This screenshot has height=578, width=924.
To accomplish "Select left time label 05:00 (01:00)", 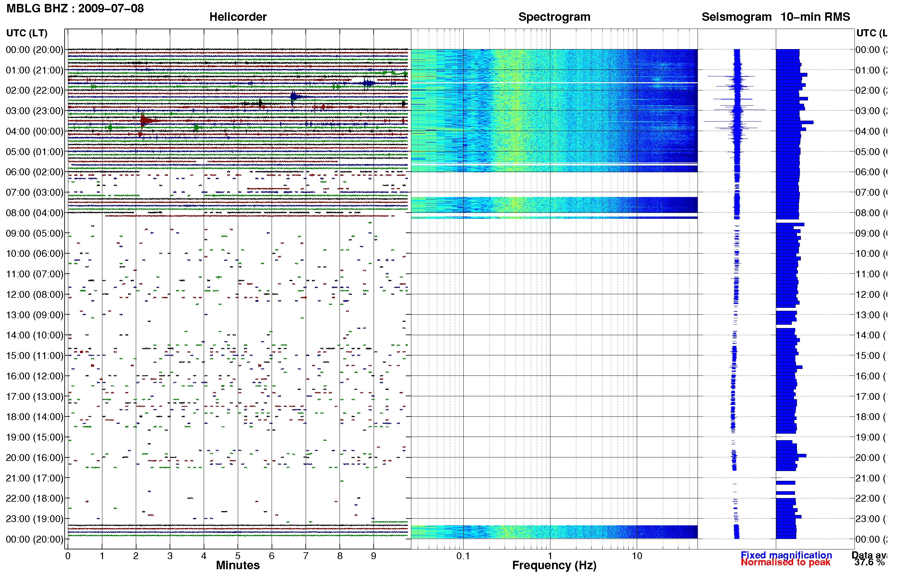I will (34, 152).
